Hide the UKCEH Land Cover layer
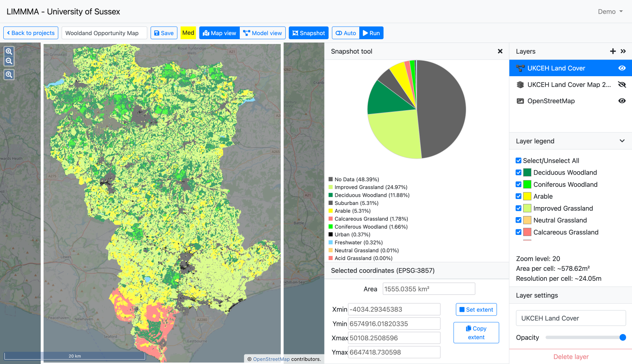The height and width of the screenshot is (364, 632). pyautogui.click(x=622, y=68)
